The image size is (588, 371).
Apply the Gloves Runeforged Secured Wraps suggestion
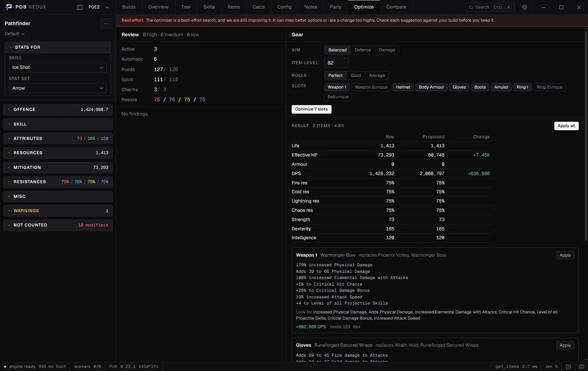(565, 345)
